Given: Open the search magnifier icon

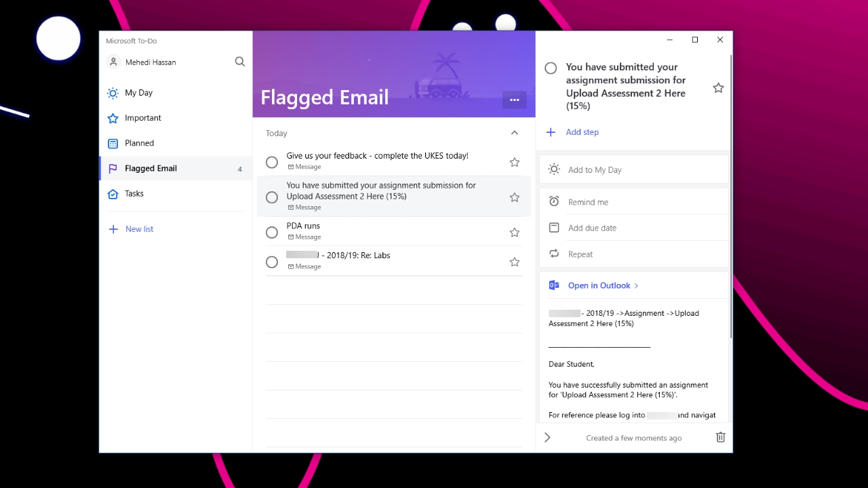Looking at the screenshot, I should click(240, 62).
